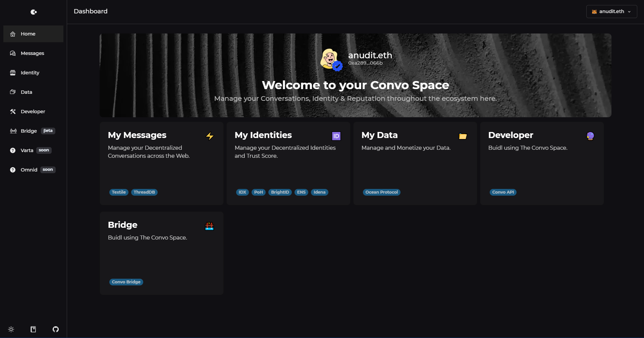Open Identity in the sidebar
The image size is (644, 338).
click(x=33, y=73)
